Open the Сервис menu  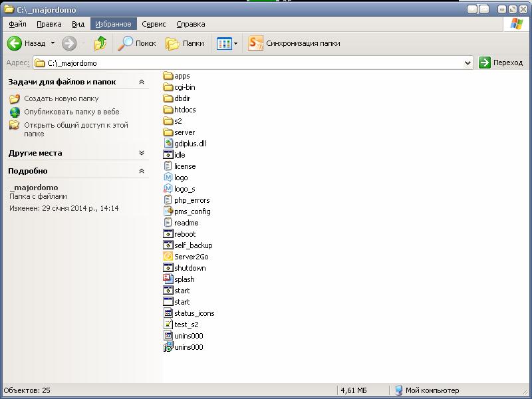[154, 24]
